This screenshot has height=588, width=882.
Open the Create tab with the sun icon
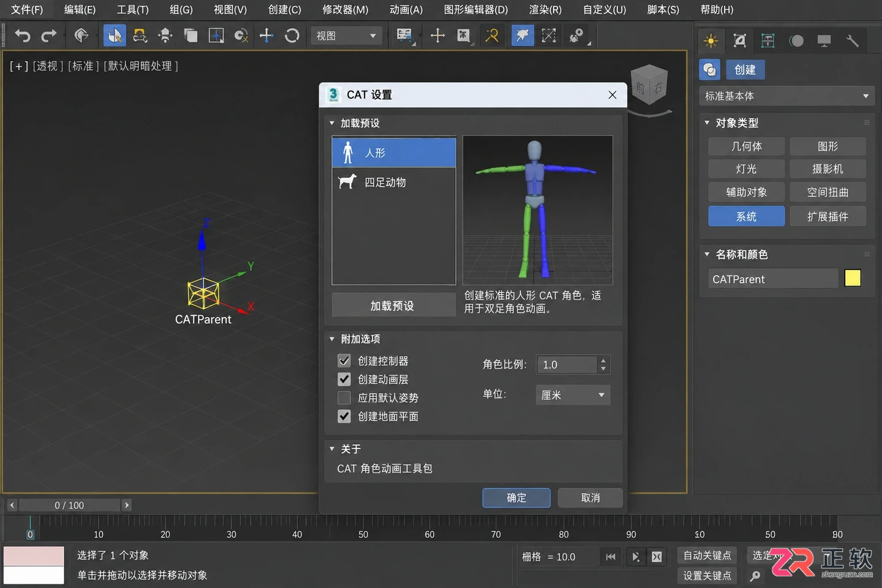pyautogui.click(x=711, y=41)
